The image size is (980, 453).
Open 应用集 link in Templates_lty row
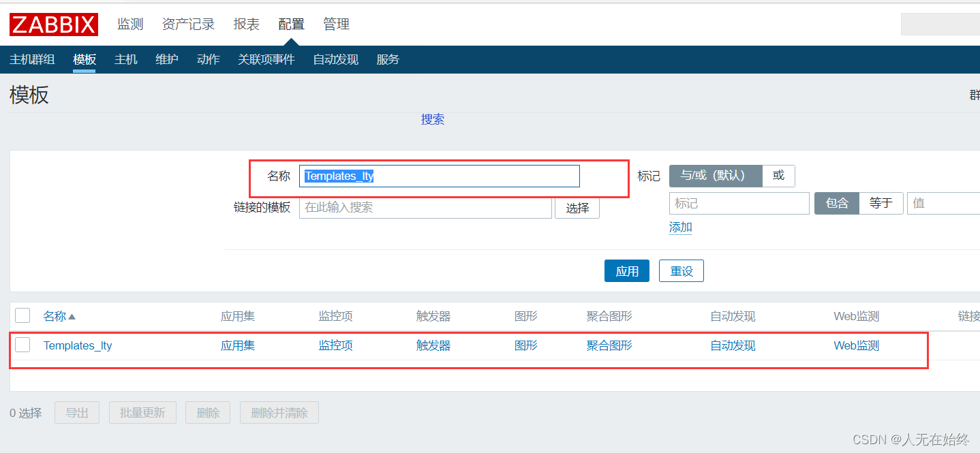click(x=238, y=345)
